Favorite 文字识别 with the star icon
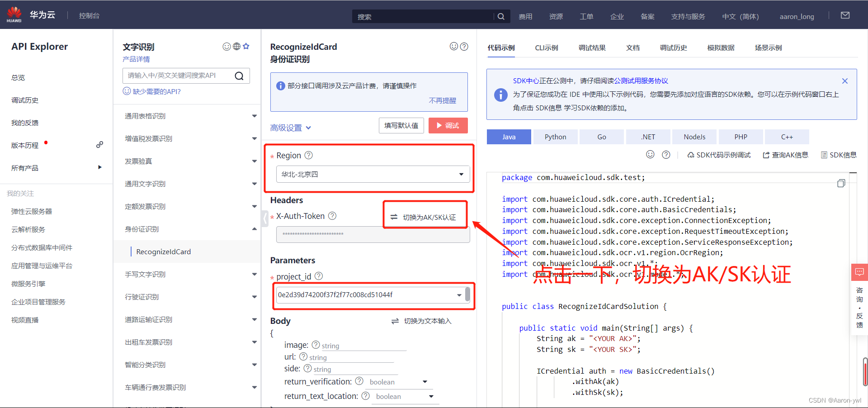 246,46
